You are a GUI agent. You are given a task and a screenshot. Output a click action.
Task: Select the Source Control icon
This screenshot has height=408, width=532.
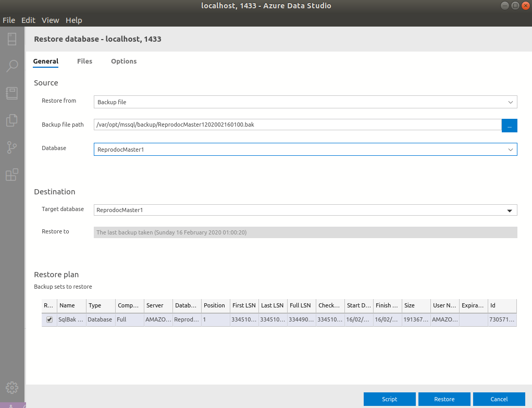[x=11, y=147]
